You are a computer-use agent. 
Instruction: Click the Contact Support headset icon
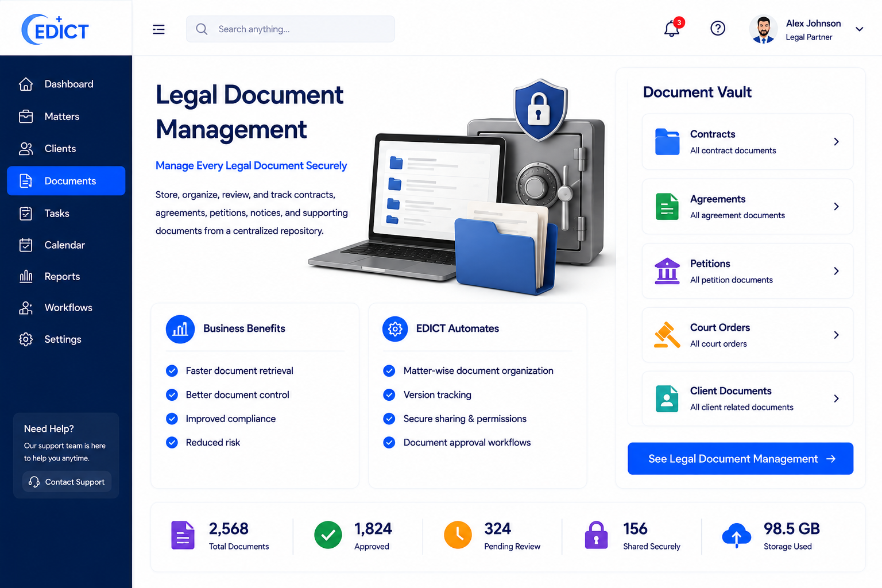[x=34, y=482]
